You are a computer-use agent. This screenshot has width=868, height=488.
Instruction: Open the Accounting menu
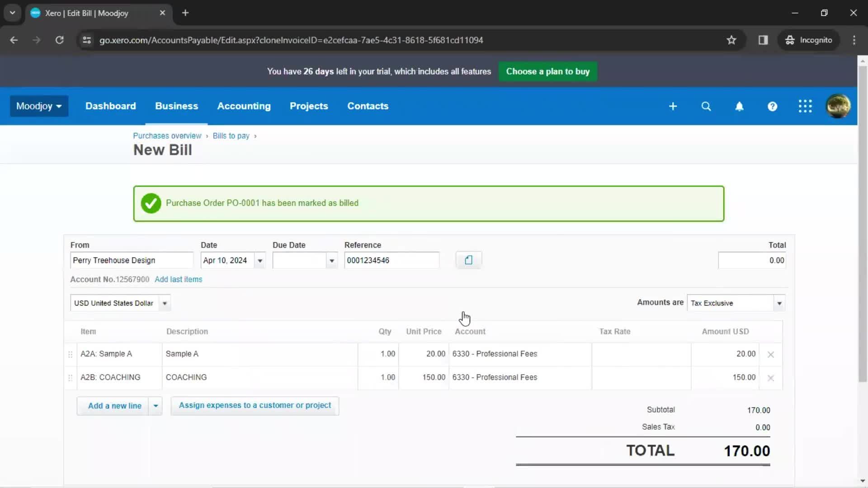coord(244,106)
